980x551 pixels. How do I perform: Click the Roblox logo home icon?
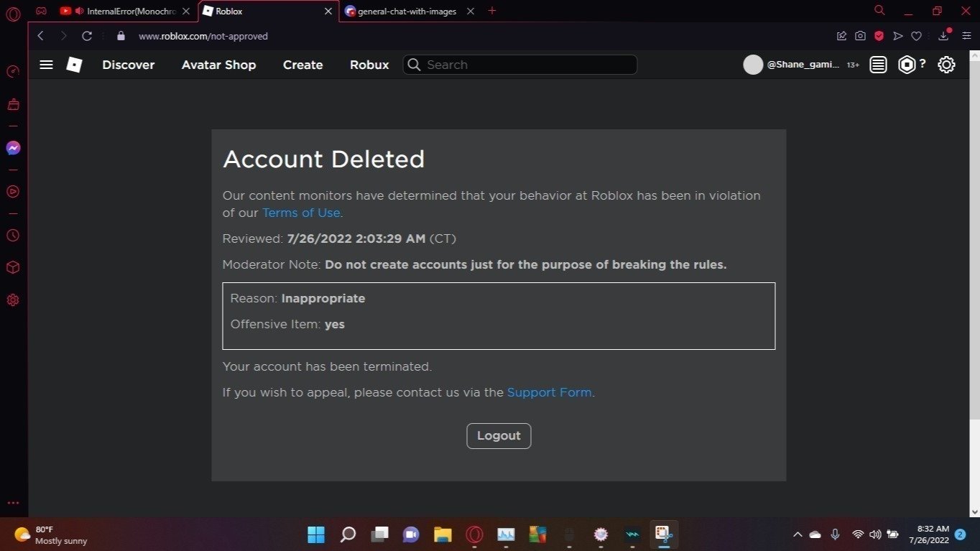click(x=74, y=65)
